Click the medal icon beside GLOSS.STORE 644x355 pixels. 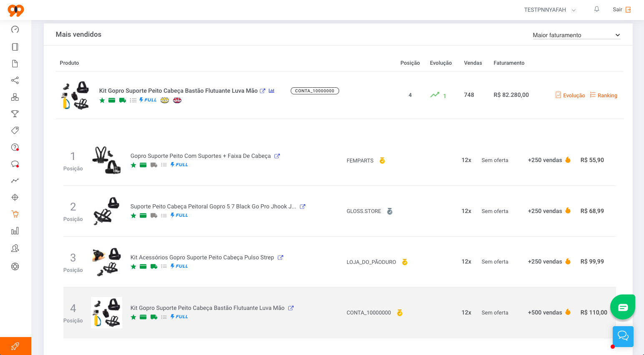[x=390, y=211]
